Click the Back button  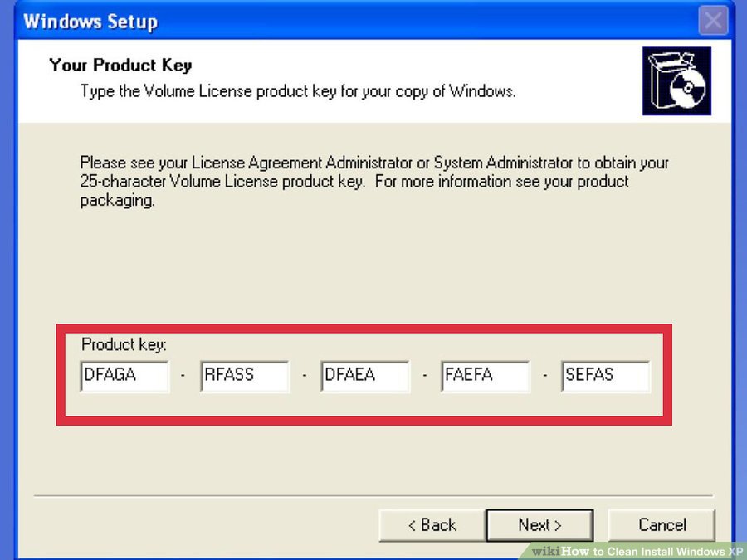(x=432, y=525)
